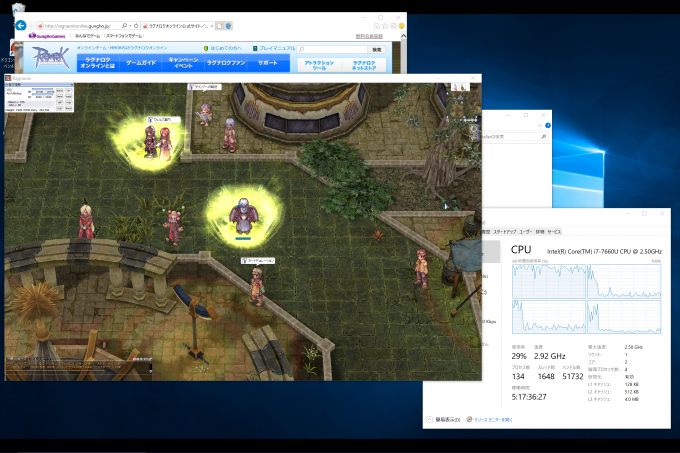
Task: Open the ラグナロクファン menu
Action: (x=226, y=63)
